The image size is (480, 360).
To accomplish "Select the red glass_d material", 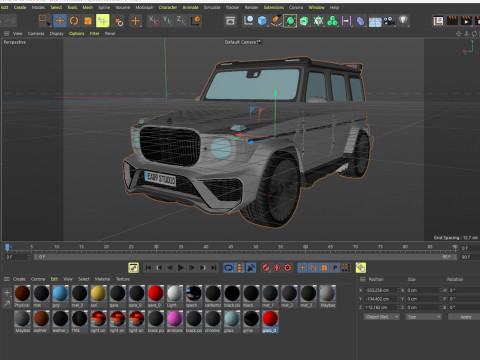I will click(270, 322).
